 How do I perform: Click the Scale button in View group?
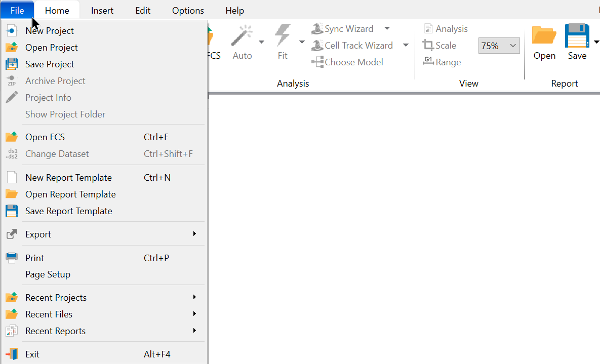coord(439,46)
